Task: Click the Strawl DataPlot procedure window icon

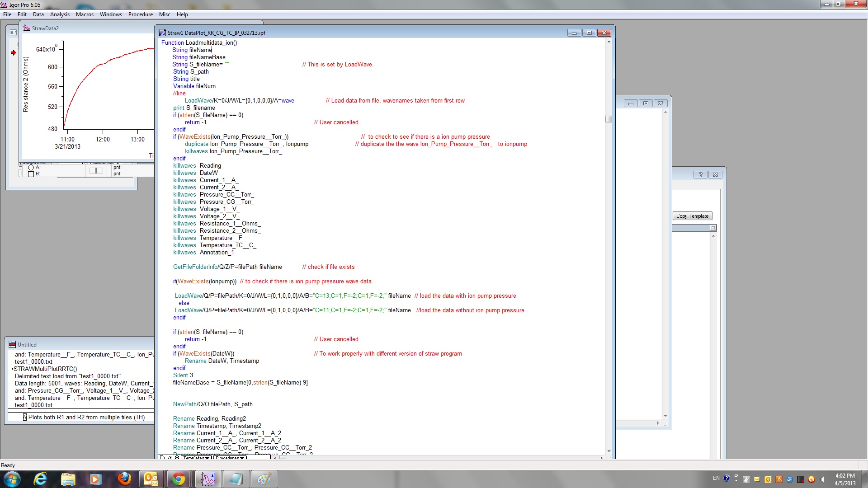Action: (x=162, y=33)
